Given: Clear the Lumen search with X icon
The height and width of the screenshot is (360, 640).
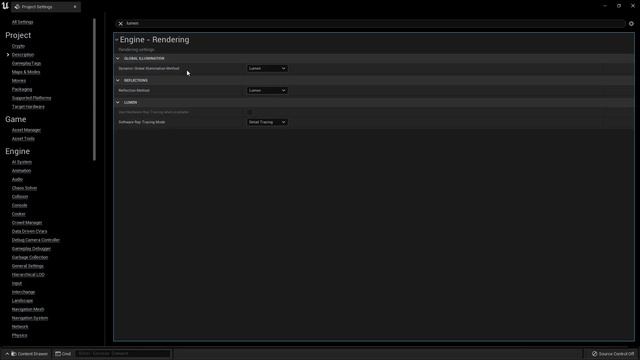Looking at the screenshot, I should click(x=120, y=24).
